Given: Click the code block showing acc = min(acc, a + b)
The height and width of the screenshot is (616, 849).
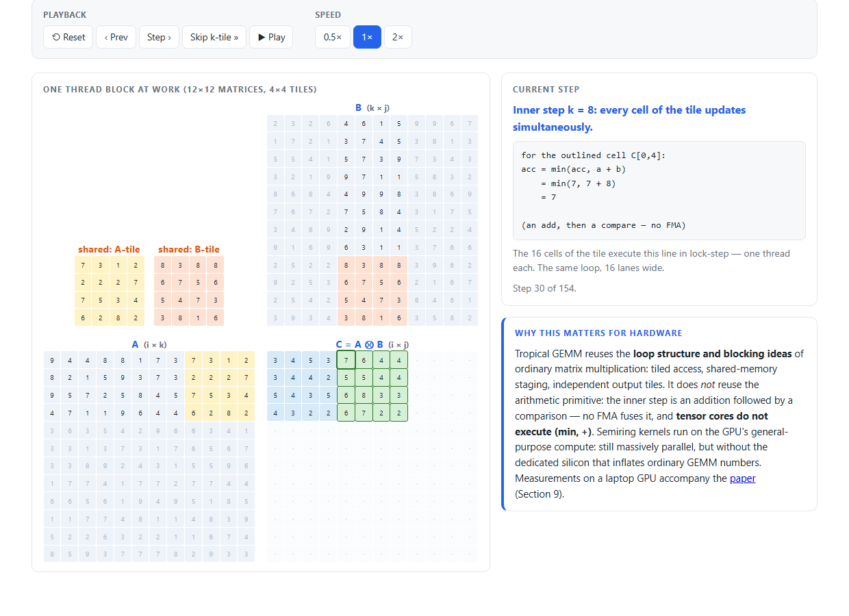Looking at the screenshot, I should [659, 190].
